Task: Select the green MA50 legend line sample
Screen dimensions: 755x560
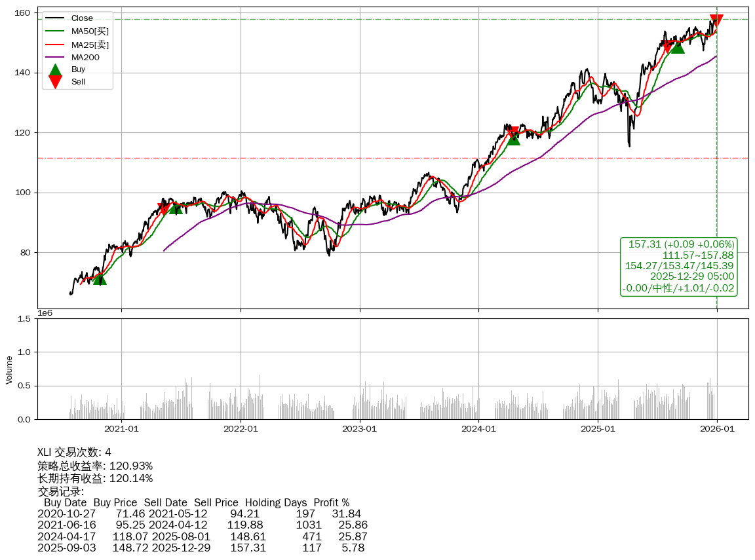Action: point(56,31)
